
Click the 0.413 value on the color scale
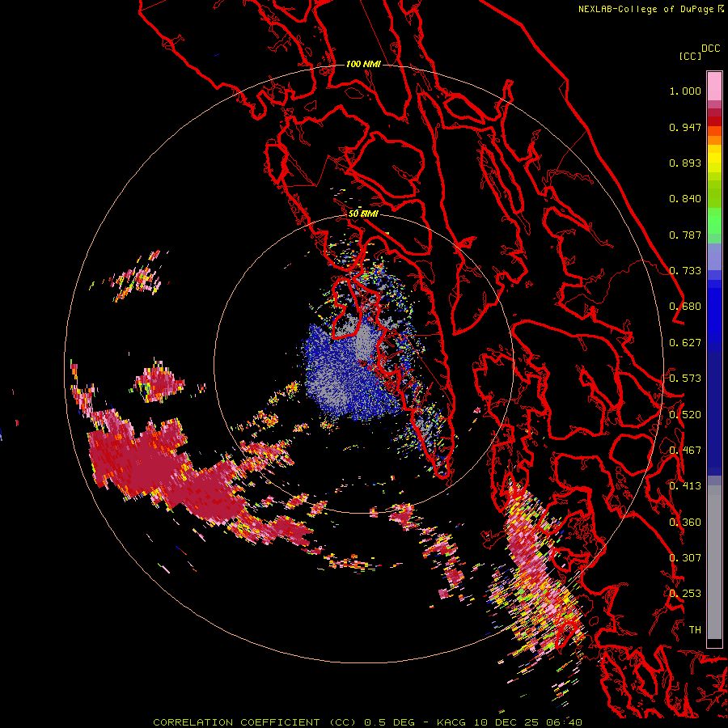(685, 486)
